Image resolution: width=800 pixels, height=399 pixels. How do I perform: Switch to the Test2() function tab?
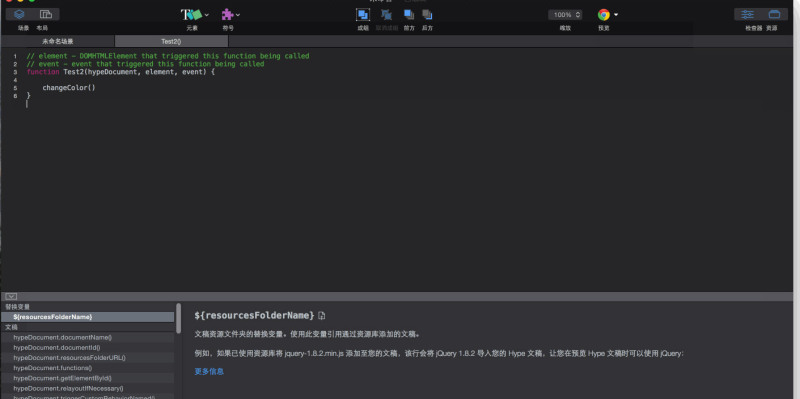pos(171,41)
